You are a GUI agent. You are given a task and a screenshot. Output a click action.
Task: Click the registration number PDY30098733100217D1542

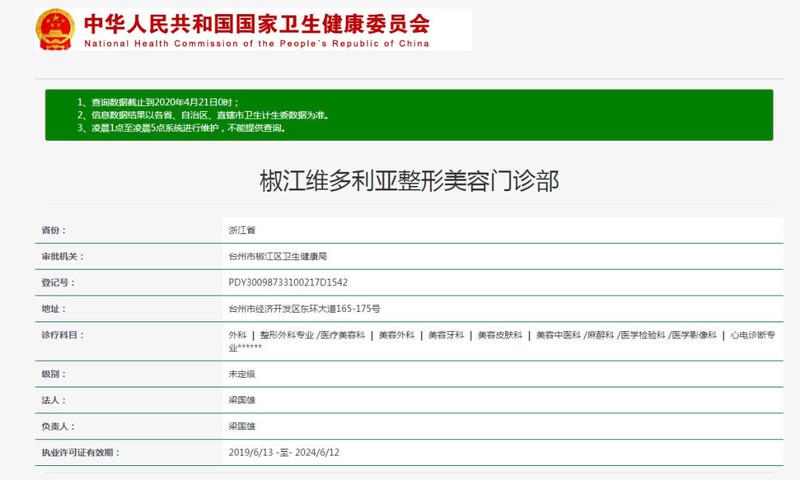[288, 283]
